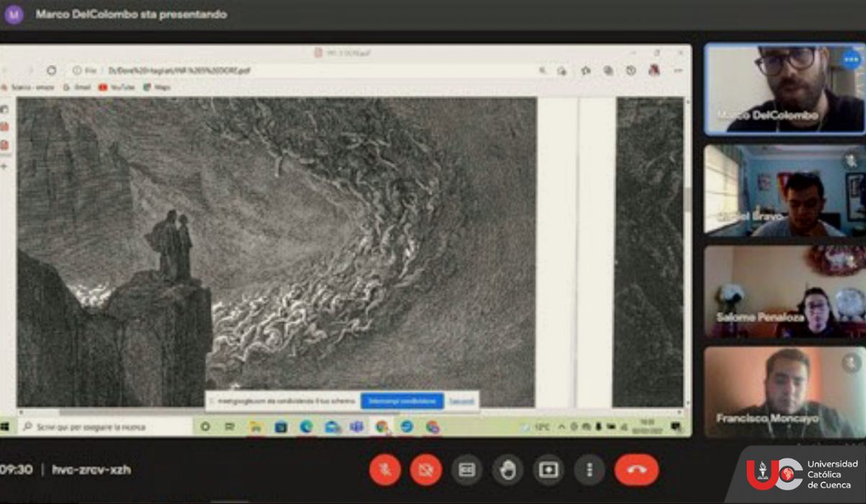Image resolution: width=866 pixels, height=504 pixels.
Task: Open the browser history clock icon
Action: click(x=630, y=71)
